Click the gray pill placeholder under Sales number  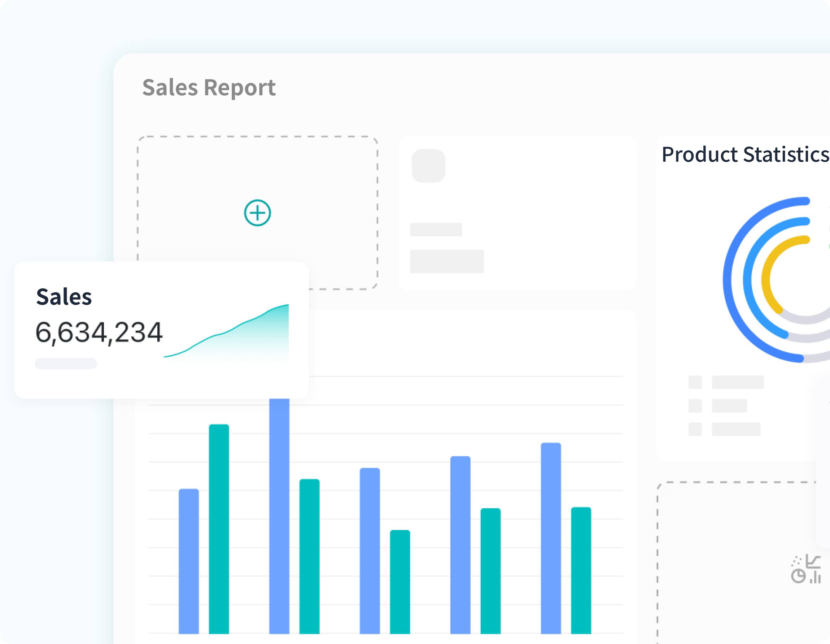pyautogui.click(x=66, y=364)
